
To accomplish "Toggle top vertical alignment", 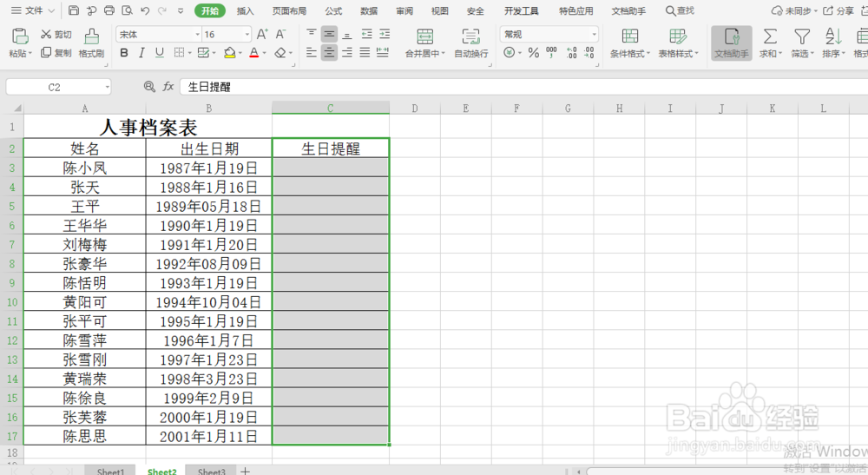I will click(x=312, y=35).
